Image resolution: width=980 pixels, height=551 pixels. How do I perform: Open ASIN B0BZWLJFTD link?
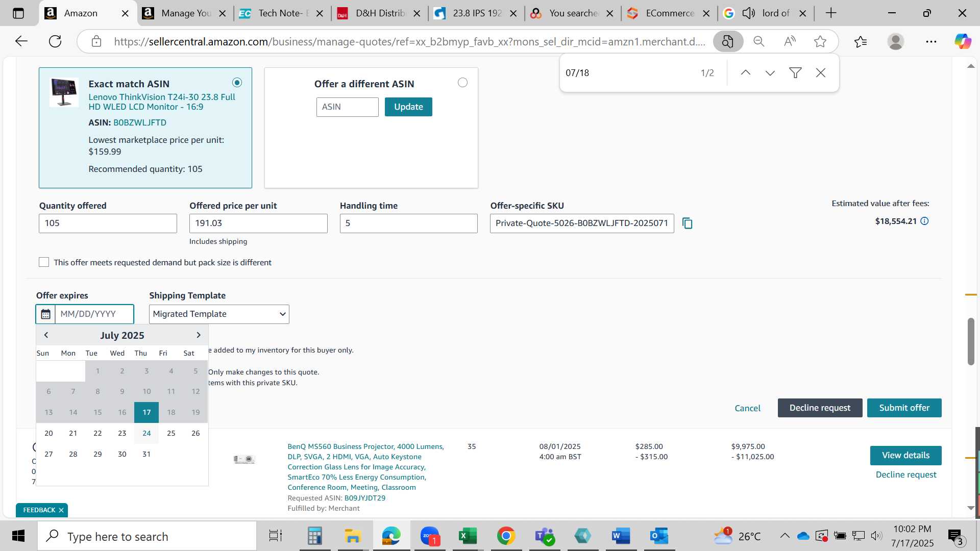click(139, 123)
